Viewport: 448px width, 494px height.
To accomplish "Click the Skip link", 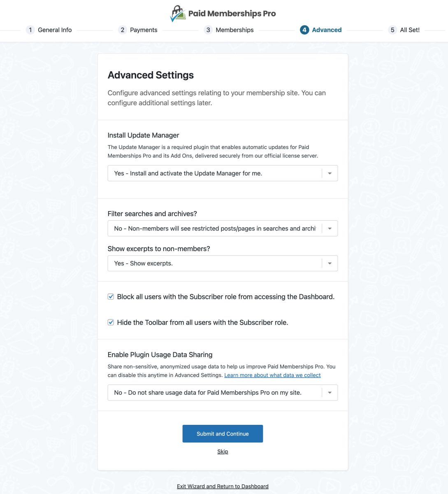I will point(223,451).
